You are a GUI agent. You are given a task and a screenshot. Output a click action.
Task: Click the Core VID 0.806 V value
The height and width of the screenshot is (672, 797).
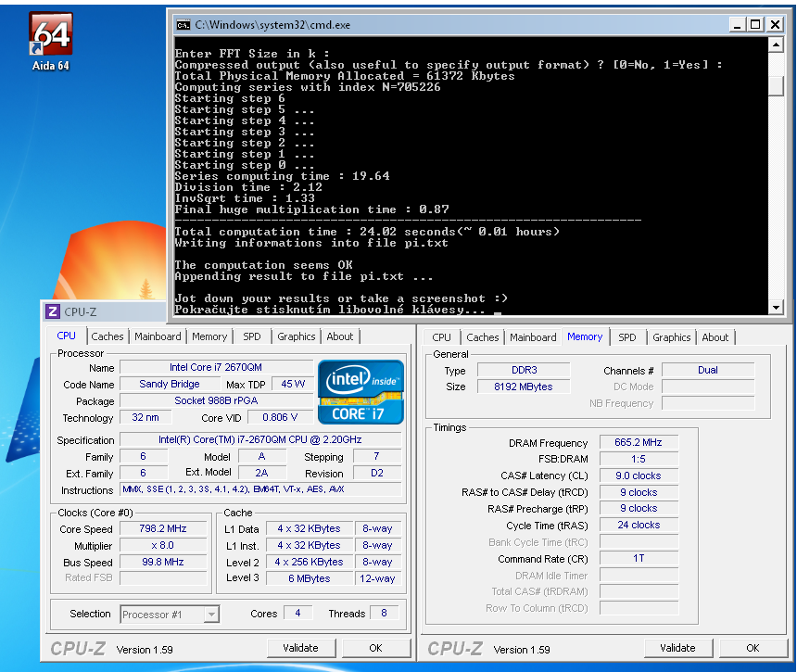pyautogui.click(x=280, y=418)
